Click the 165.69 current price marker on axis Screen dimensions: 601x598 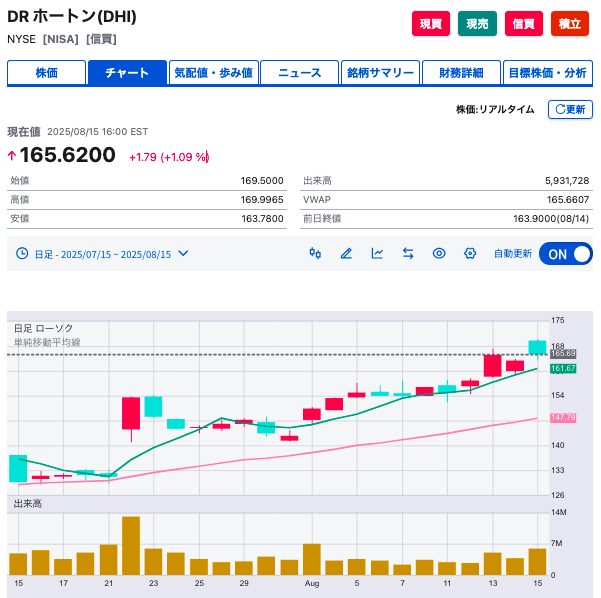(x=563, y=353)
